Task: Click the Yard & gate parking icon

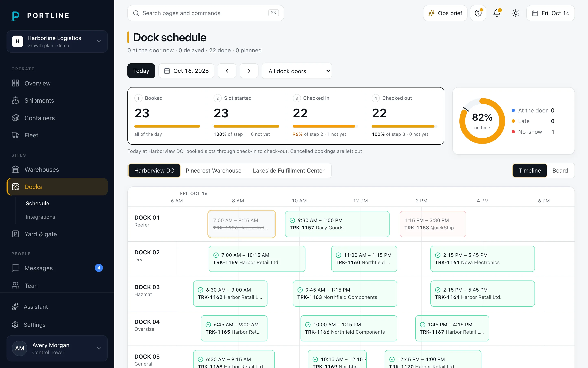Action: coord(16,234)
